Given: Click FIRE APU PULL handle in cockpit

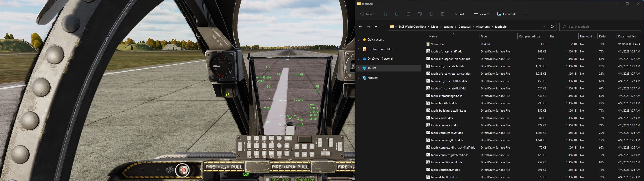Looking at the screenshot, I should point(290,167).
